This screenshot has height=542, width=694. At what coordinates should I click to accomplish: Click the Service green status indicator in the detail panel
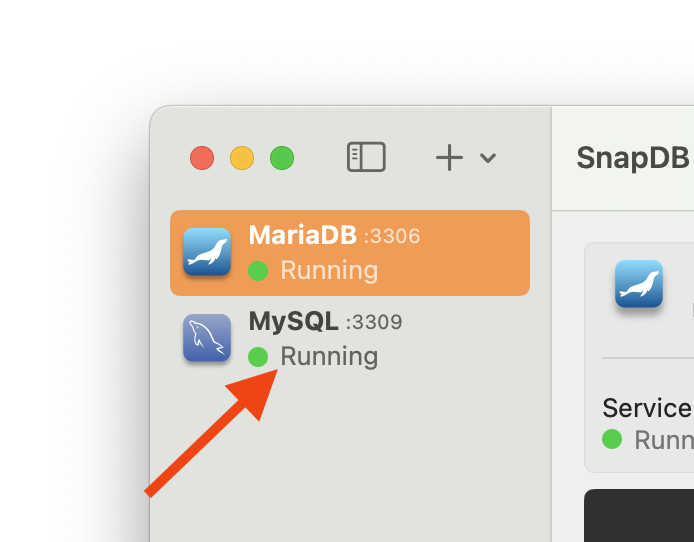[612, 439]
